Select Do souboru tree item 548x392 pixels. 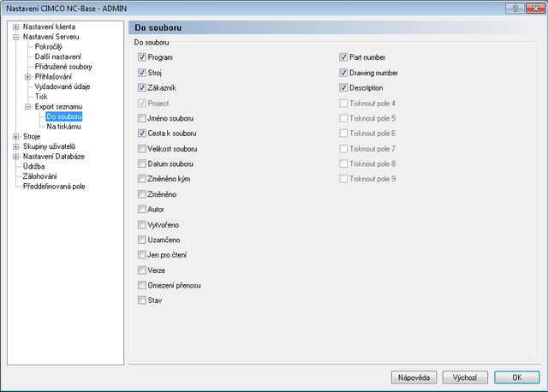tap(64, 116)
